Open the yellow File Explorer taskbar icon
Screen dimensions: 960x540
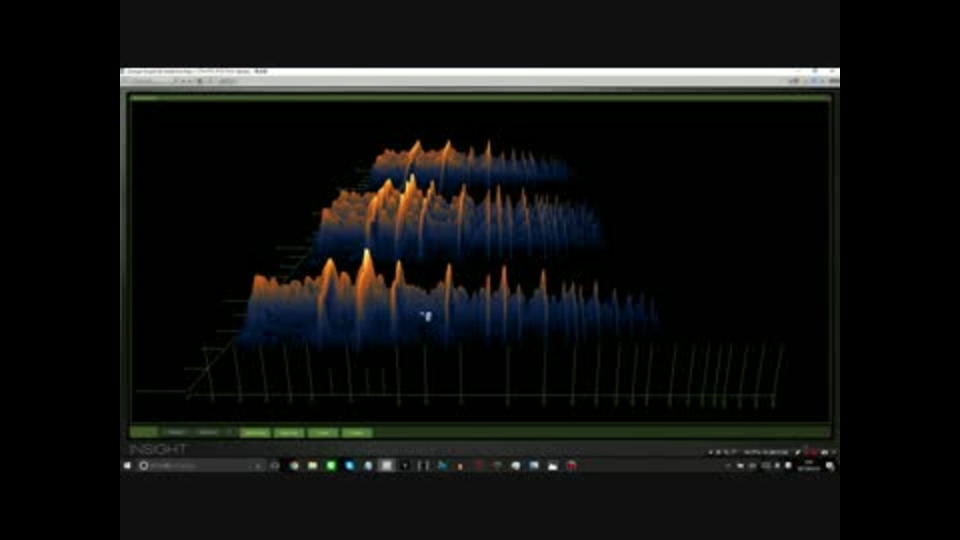(312, 466)
